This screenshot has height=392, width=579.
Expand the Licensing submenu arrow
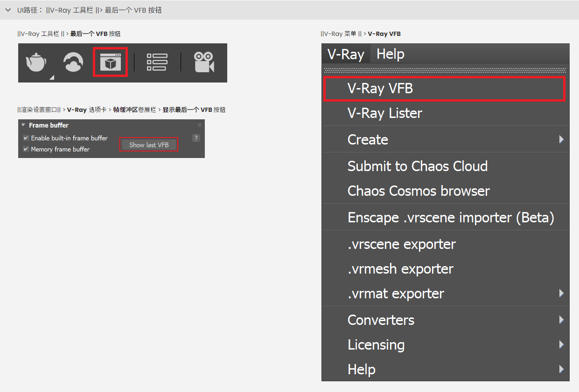pyautogui.click(x=561, y=344)
